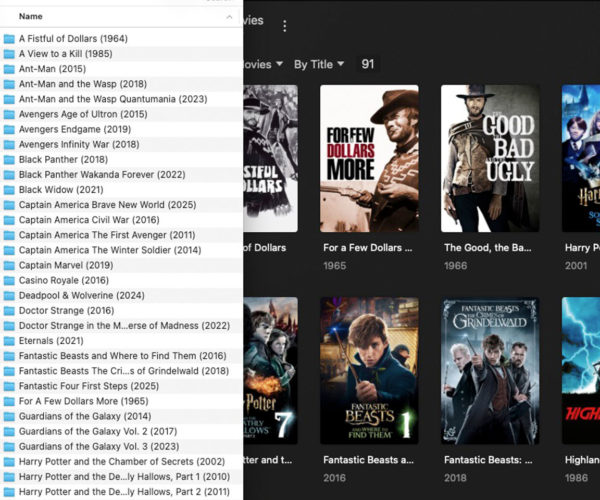Select 'Fantastic Beasts The Cri...s of Grindelwald (2018)'
This screenshot has height=500, width=600.
(121, 371)
